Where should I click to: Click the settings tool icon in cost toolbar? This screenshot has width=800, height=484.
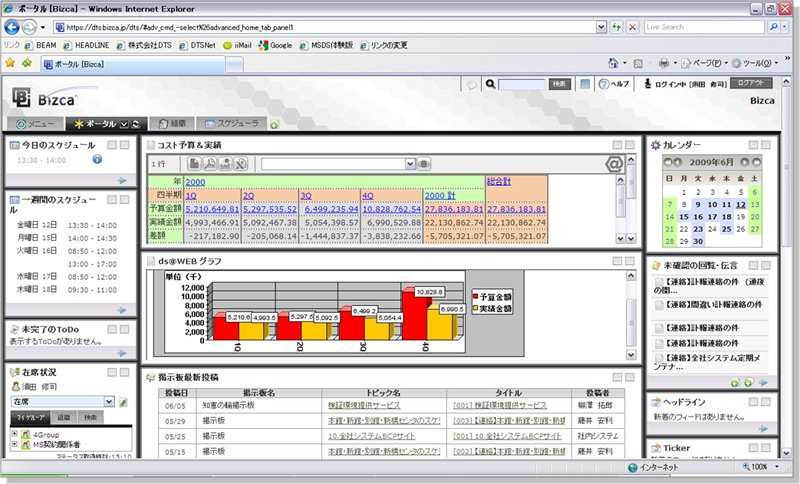241,164
